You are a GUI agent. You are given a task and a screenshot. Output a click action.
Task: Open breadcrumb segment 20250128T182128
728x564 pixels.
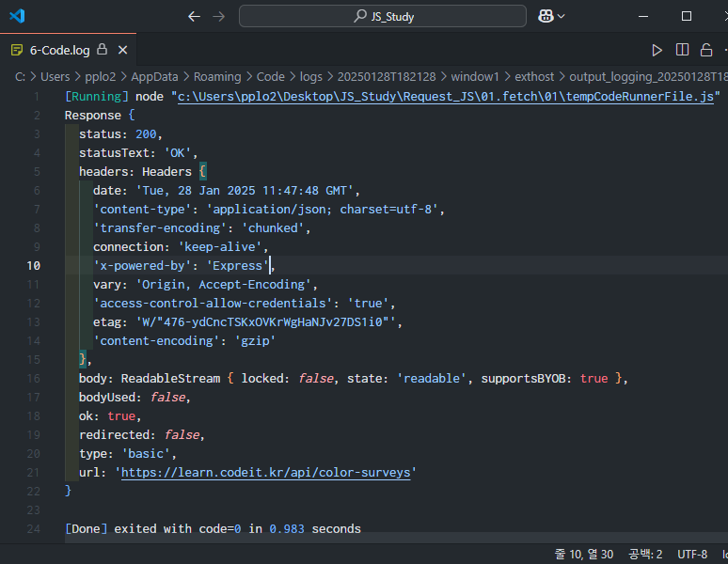(387, 76)
